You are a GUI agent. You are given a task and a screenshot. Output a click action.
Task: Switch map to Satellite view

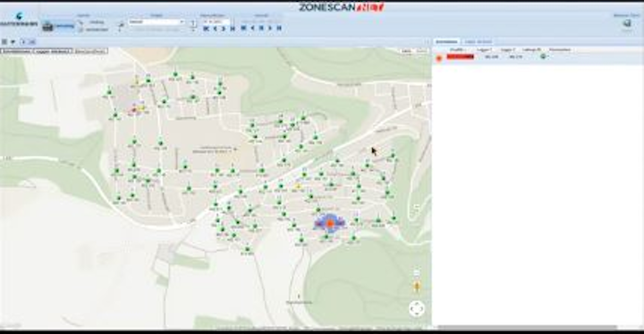(x=422, y=51)
